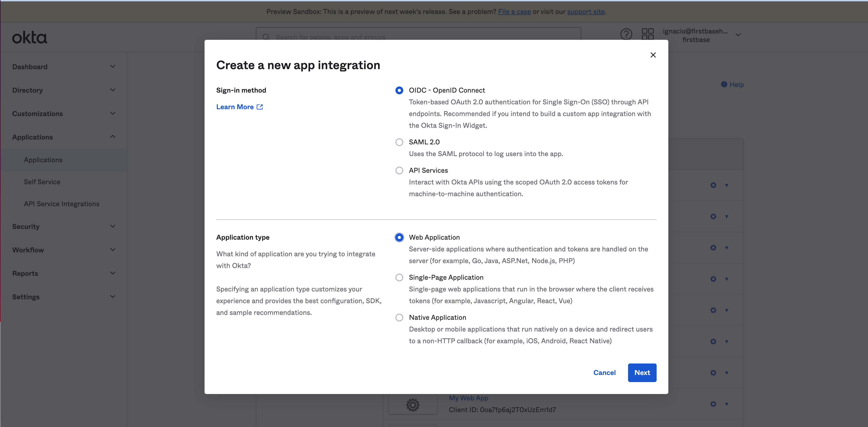Viewport: 868px width, 427px height.
Task: Choose API Services sign-in method
Action: [399, 170]
